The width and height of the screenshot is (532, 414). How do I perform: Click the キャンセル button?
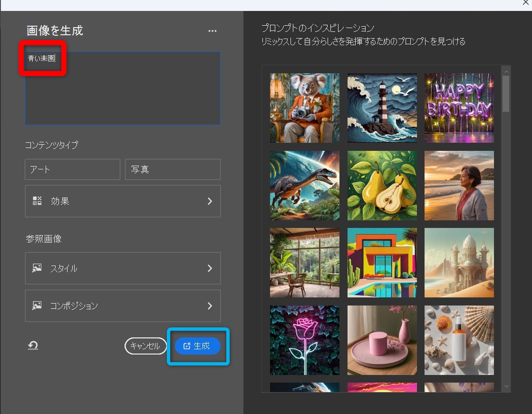tap(145, 346)
